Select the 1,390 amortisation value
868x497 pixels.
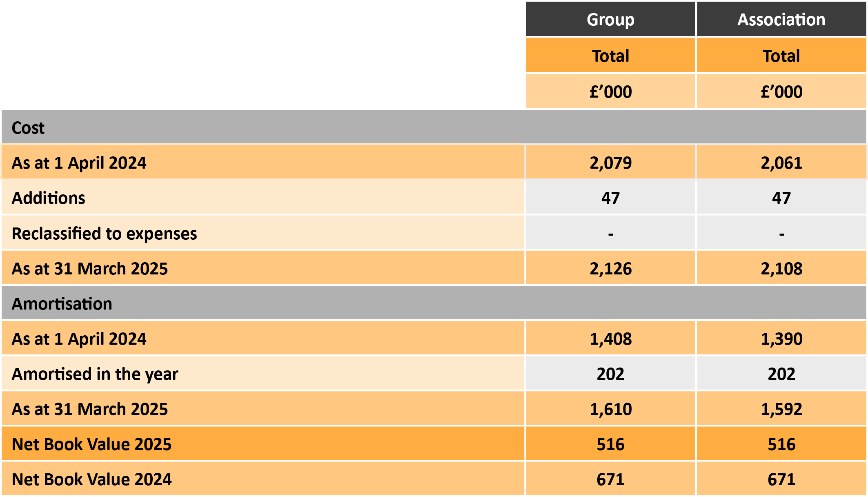point(781,339)
